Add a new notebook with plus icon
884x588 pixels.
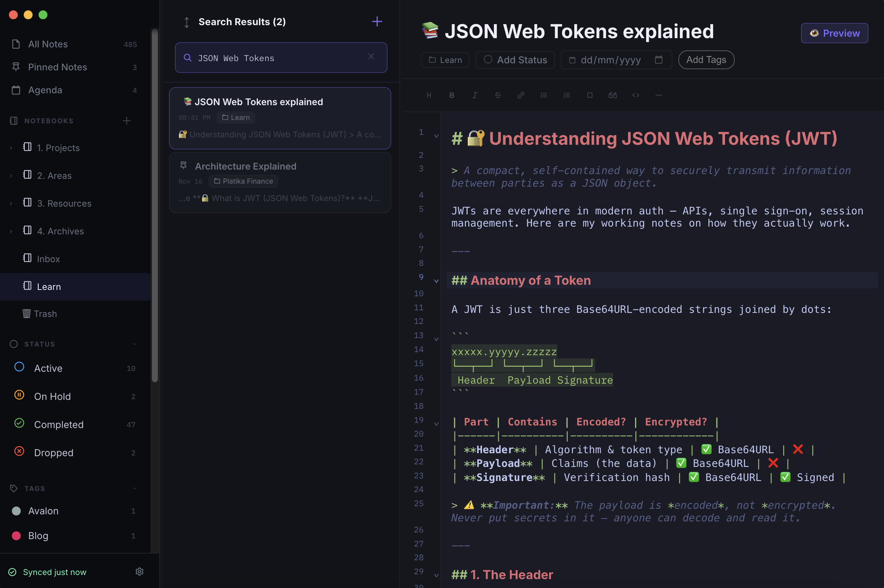pyautogui.click(x=126, y=121)
